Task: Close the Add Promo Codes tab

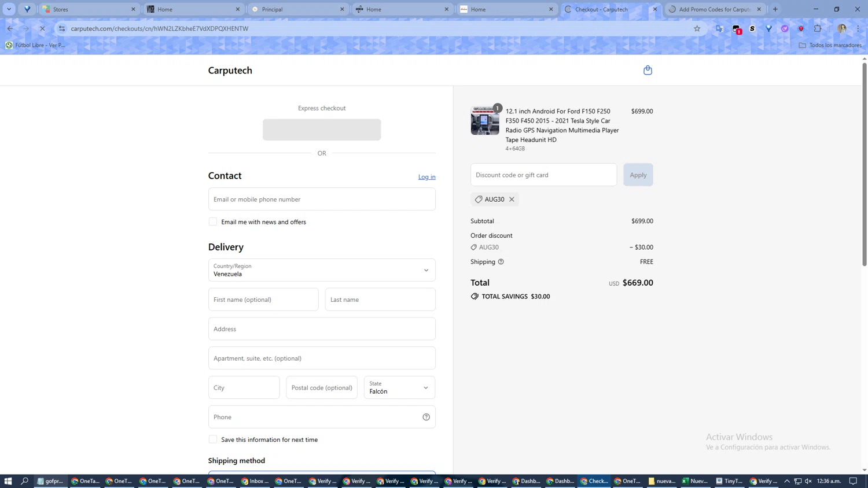Action: pyautogui.click(x=759, y=9)
